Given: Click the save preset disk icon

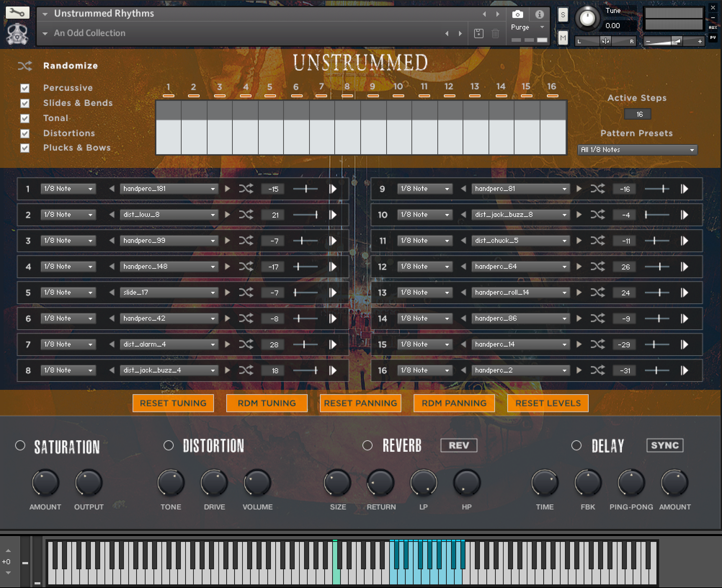Looking at the screenshot, I should [479, 33].
